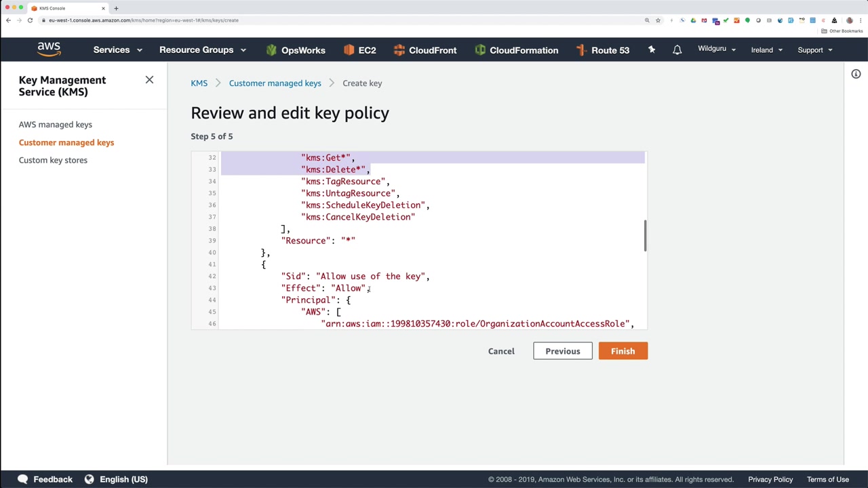Open Customer managed keys in sidebar

coord(66,142)
